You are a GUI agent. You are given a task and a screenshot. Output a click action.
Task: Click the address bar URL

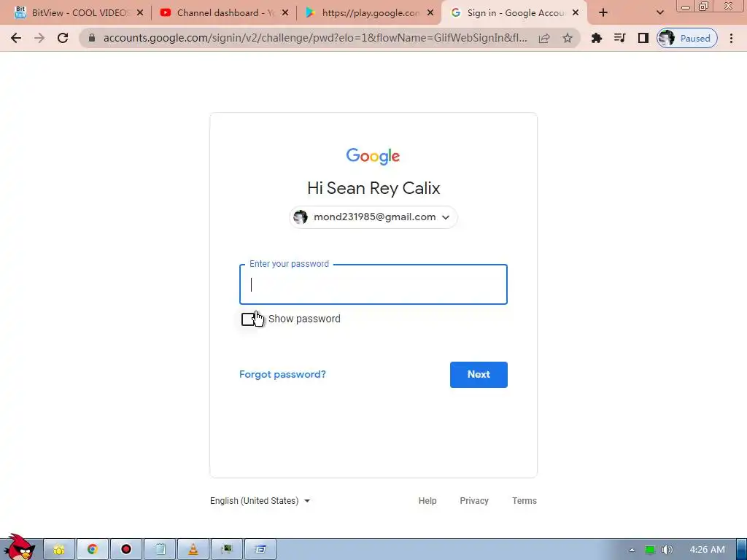pos(315,38)
